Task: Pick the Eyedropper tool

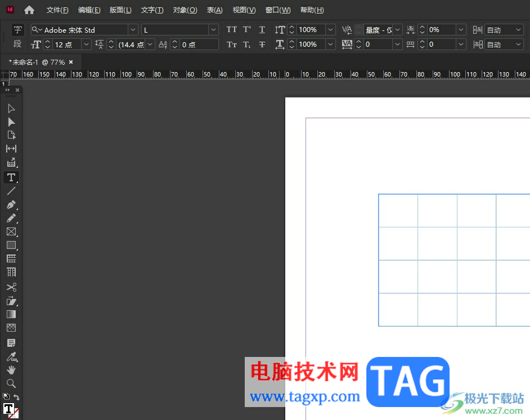Action: pos(11,356)
